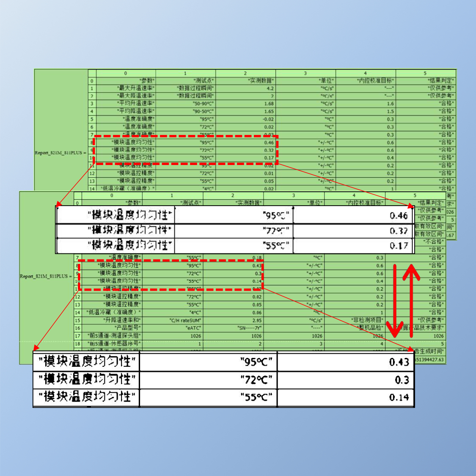Click the "升降温速率和" parameter cell
Image resolution: width=476 pixels, height=476 pixels.
click(x=112, y=320)
